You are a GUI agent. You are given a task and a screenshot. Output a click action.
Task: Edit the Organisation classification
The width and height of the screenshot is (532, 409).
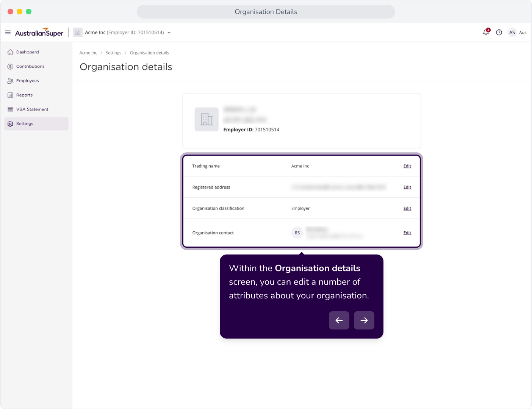tap(407, 209)
